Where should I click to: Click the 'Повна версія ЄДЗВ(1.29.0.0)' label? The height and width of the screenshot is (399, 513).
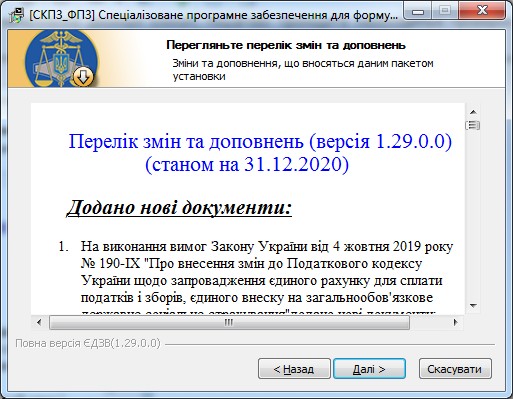pyautogui.click(x=88, y=343)
